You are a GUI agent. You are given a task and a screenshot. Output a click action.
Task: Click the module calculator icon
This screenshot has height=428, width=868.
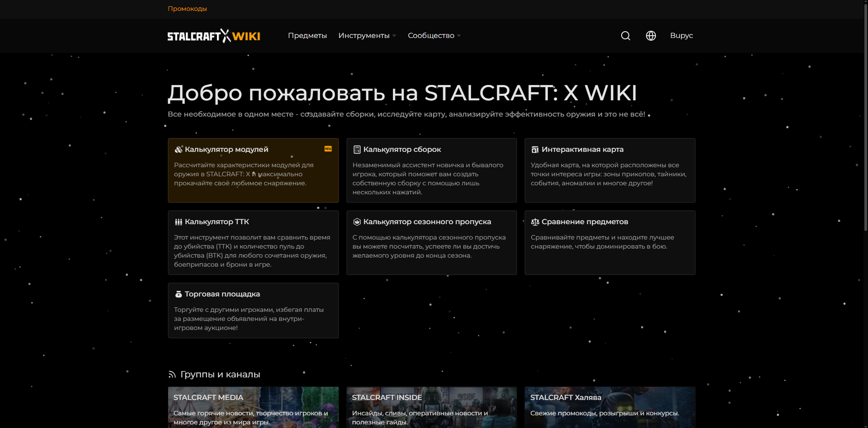point(179,150)
